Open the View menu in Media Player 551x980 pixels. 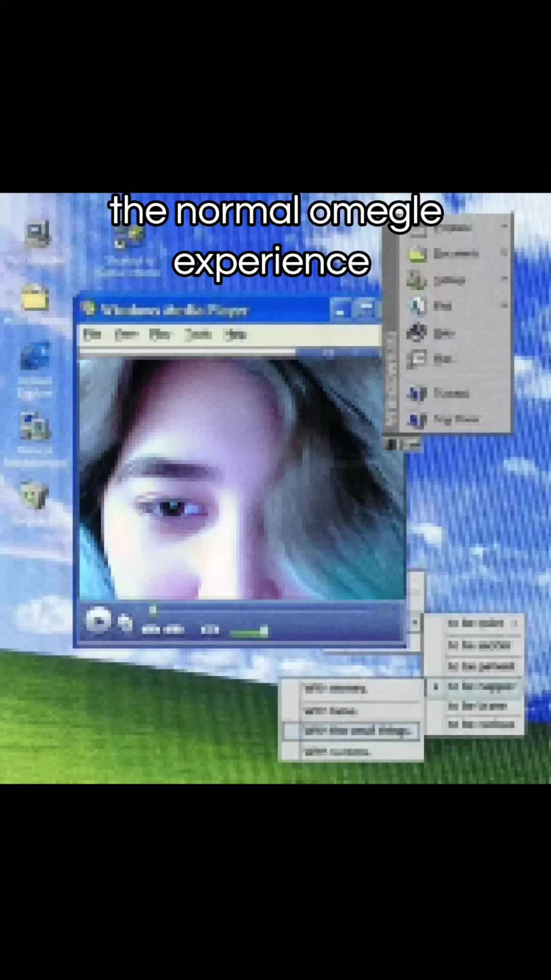[126, 335]
